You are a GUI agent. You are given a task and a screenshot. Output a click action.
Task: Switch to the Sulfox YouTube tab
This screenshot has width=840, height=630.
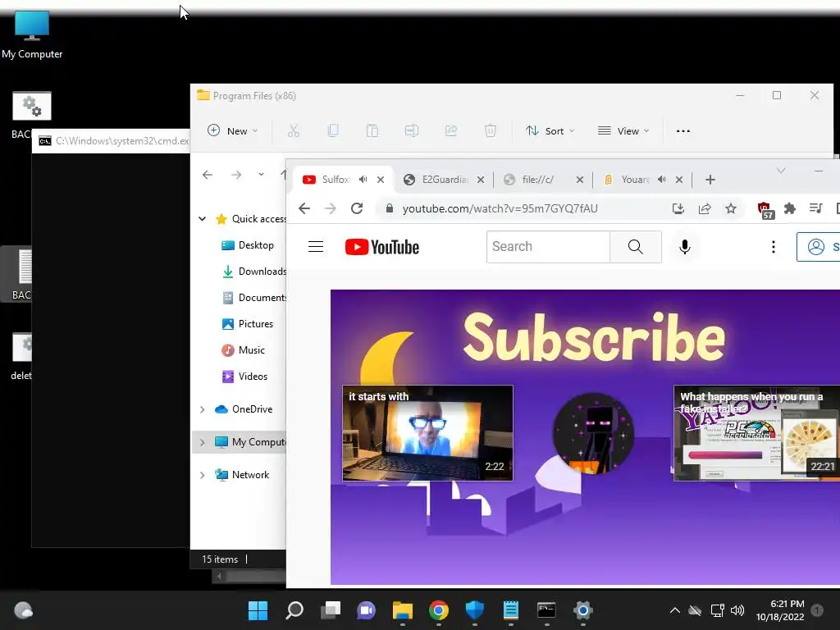pos(342,180)
